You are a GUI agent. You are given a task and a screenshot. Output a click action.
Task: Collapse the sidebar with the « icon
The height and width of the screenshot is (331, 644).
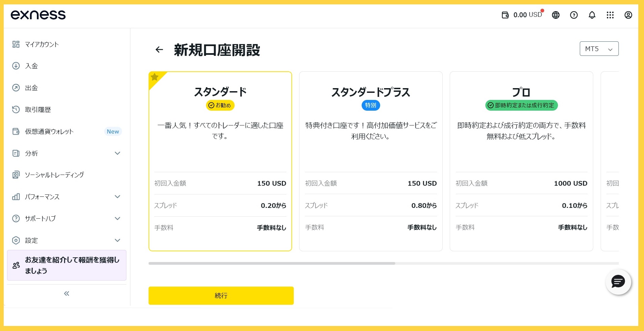click(x=67, y=293)
